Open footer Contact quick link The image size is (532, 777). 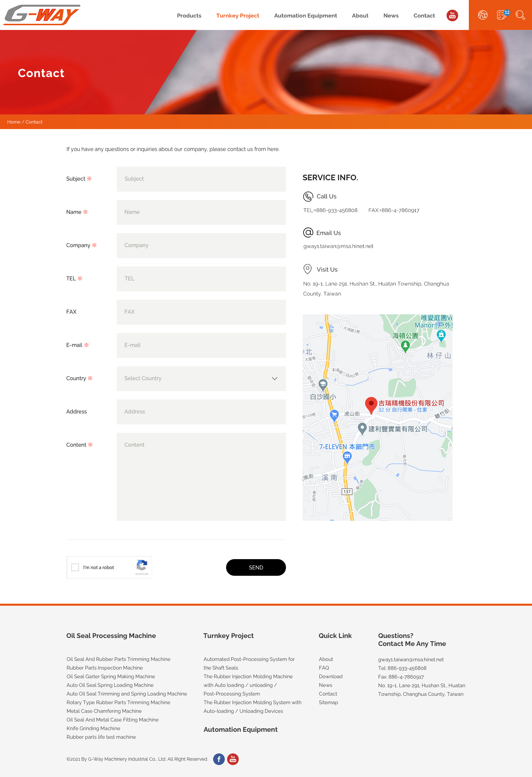click(328, 694)
